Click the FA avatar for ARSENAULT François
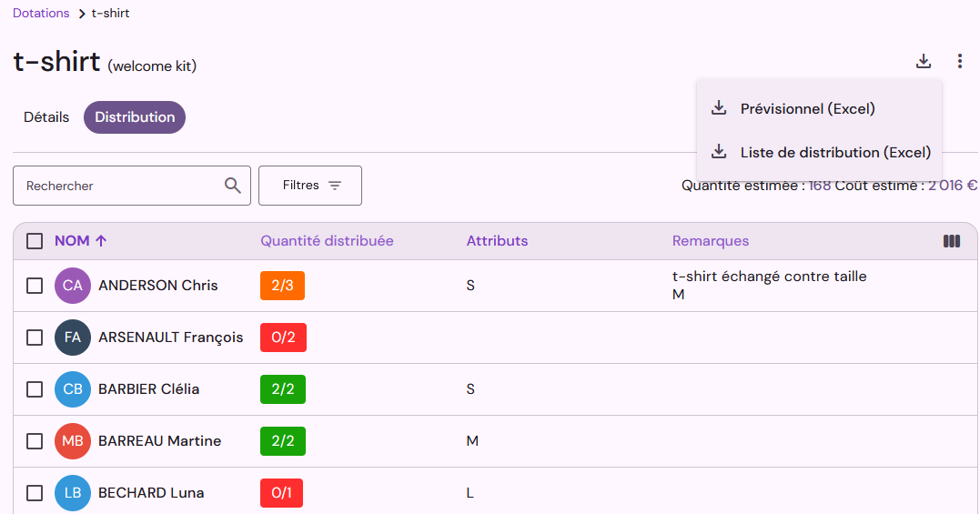Viewport: 980px width, 514px height. [73, 338]
